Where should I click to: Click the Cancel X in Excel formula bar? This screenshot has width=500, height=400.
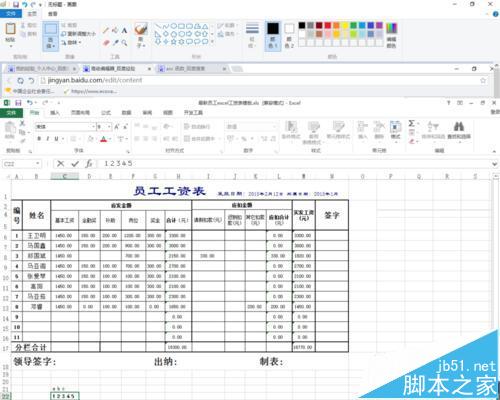[x=61, y=164]
